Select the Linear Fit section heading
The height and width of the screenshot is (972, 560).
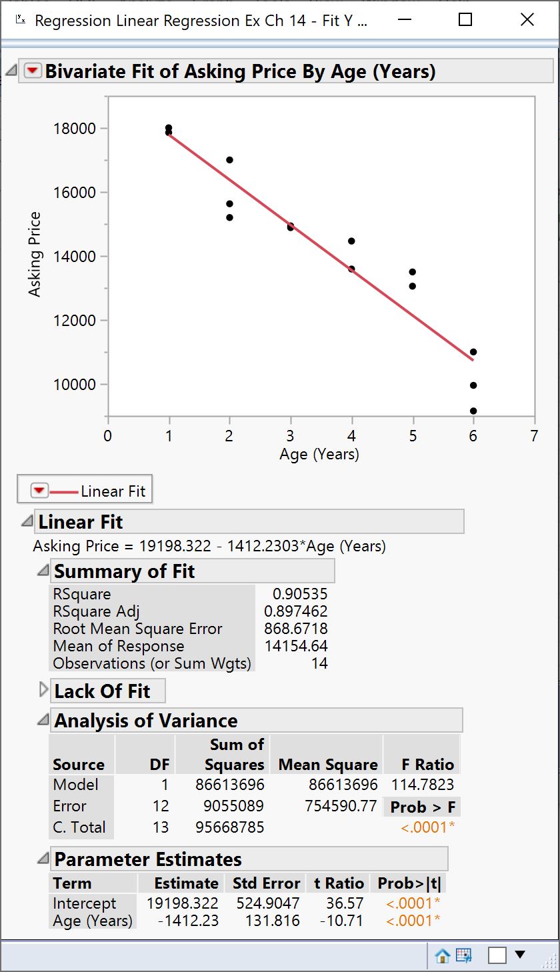(x=81, y=522)
